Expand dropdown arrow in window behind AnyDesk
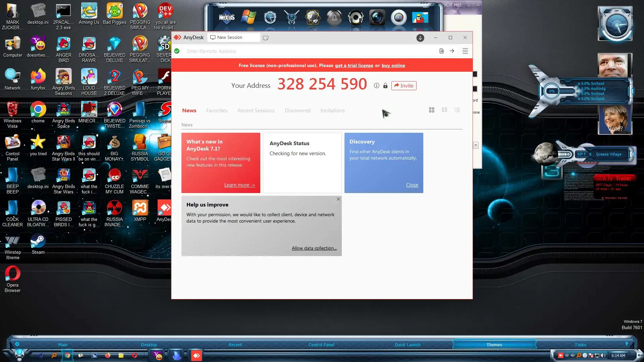This screenshot has height=362, width=644. coord(476,145)
